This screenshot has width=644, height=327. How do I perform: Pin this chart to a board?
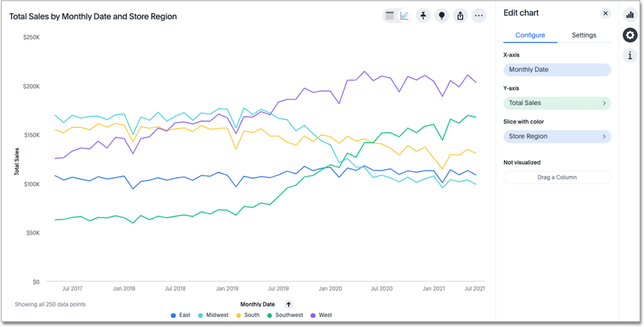coord(423,16)
